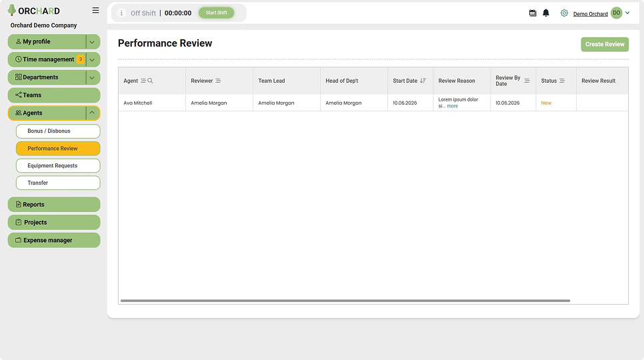Click Off Shift status label
Screen dimensions: 644x360
coord(143,13)
